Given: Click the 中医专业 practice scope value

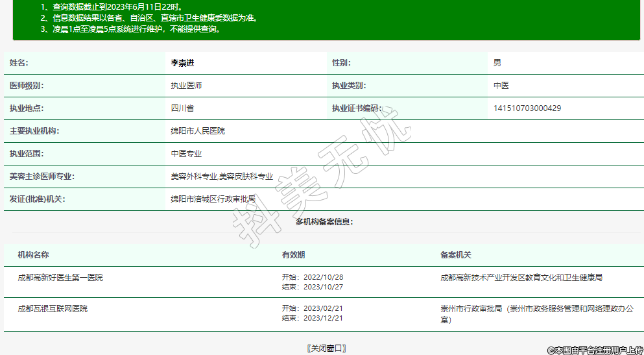Looking at the screenshot, I should (186, 154).
